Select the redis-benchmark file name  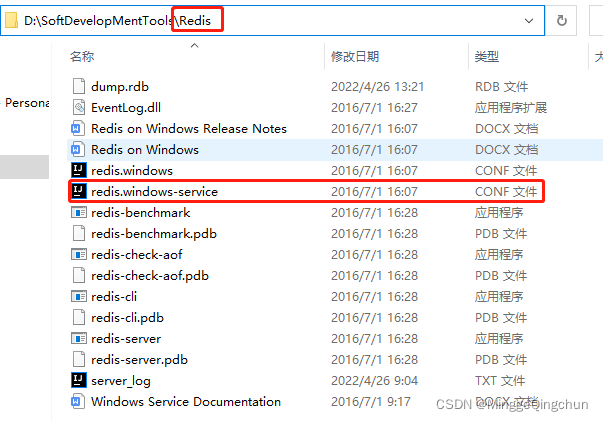(x=141, y=213)
